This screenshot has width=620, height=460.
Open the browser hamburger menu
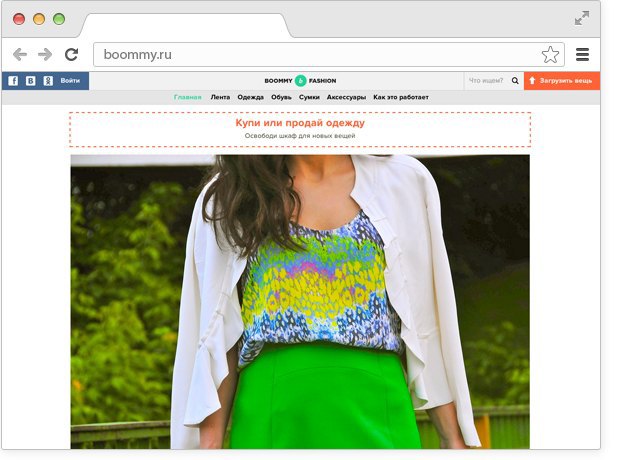(x=583, y=55)
